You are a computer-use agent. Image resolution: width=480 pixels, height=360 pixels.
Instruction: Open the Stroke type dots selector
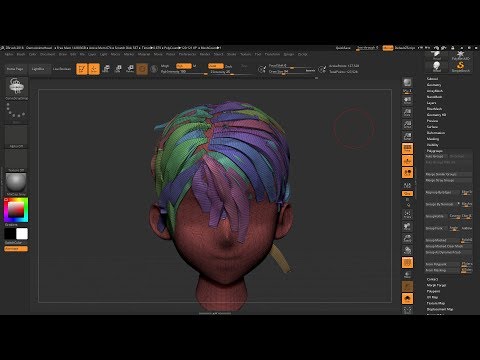(16, 112)
